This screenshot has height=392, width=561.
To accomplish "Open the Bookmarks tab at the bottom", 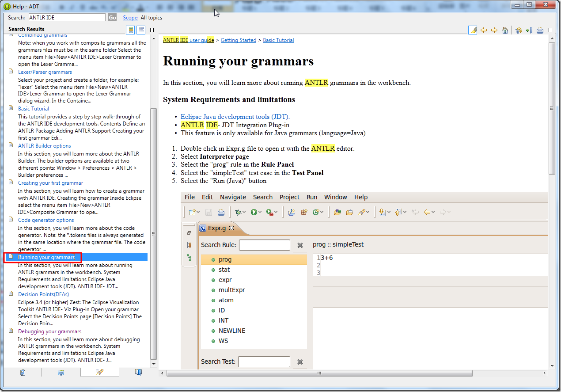I will [138, 372].
